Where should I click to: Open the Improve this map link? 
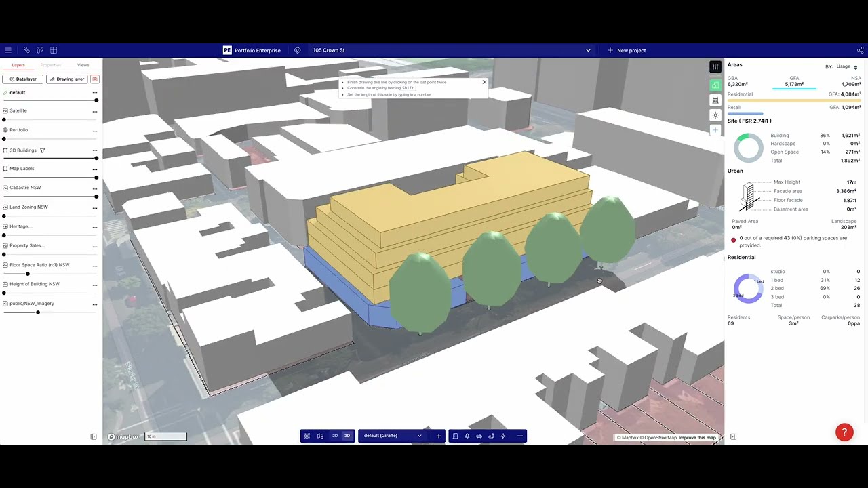coord(697,438)
